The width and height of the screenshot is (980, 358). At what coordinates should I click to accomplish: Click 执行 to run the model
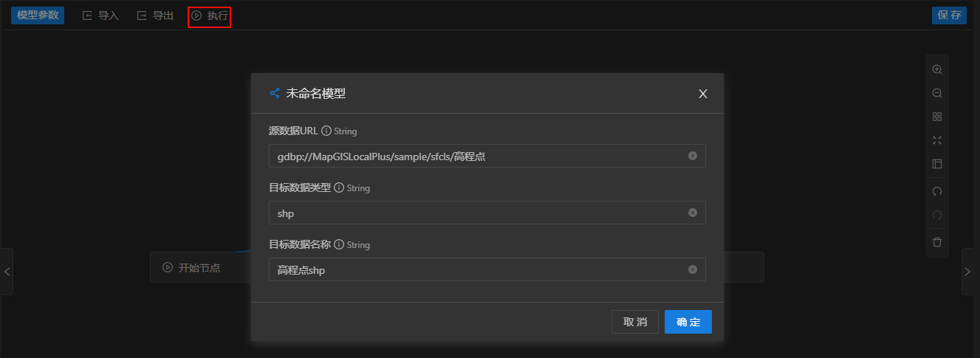tap(210, 16)
